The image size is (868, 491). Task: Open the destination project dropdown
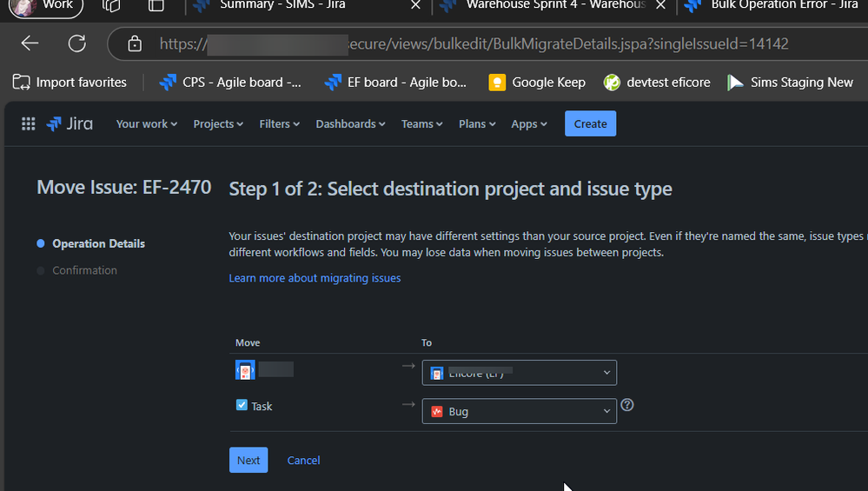(520, 373)
